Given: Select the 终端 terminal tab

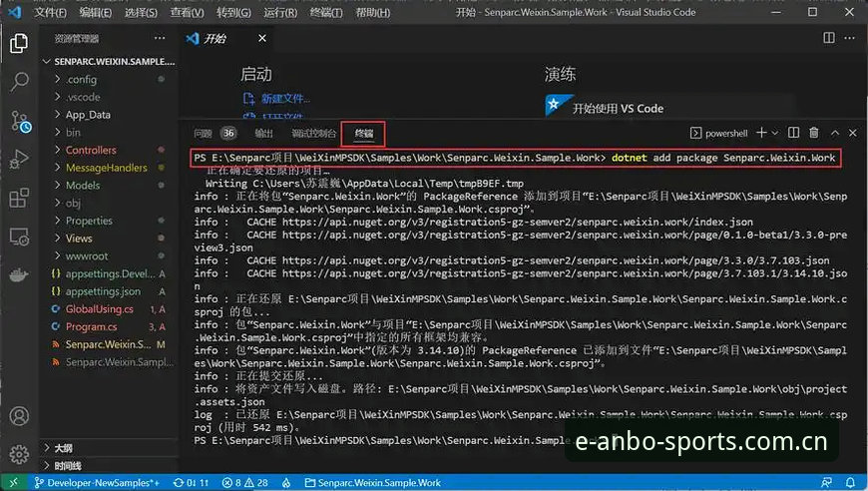Looking at the screenshot, I should point(364,134).
